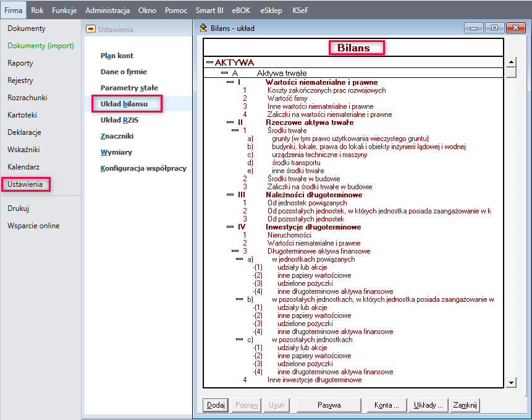The width and height of the screenshot is (532, 420).
Task: Open Raporty in the sidebar
Action: (20, 63)
